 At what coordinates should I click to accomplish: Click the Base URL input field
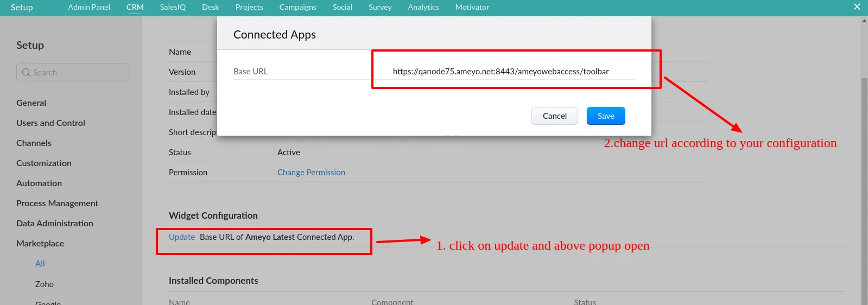click(513, 71)
